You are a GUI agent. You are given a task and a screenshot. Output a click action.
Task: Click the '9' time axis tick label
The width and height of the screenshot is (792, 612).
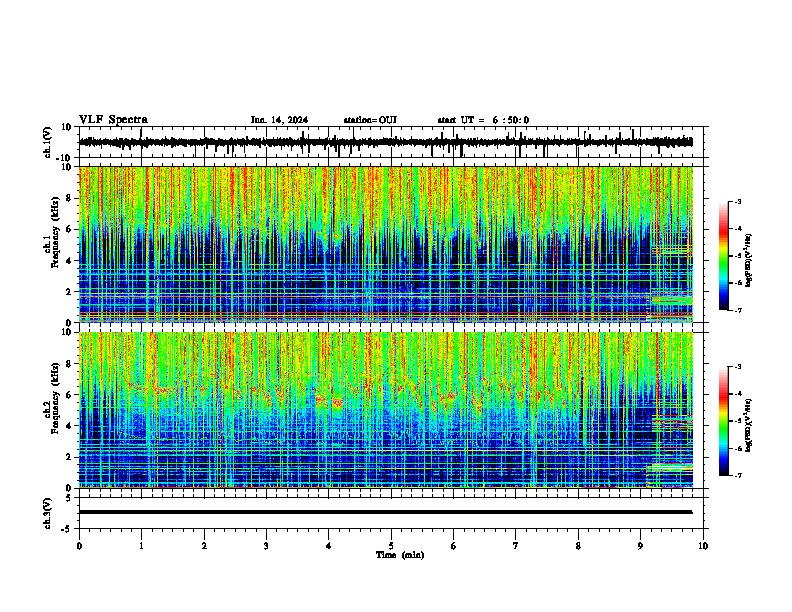[x=640, y=546]
